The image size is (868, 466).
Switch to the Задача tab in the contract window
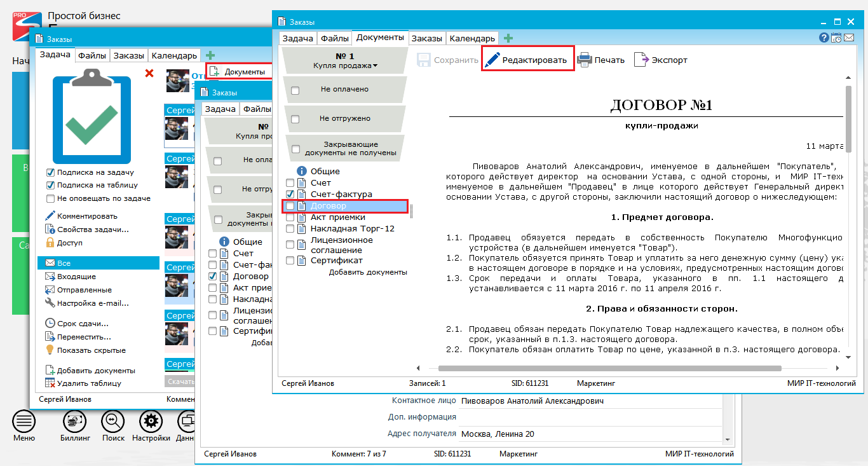click(x=298, y=38)
